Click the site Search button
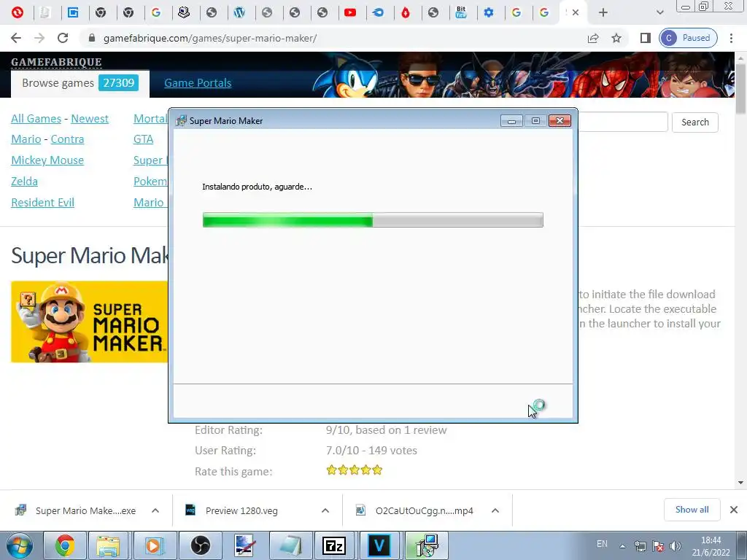Image resolution: width=747 pixels, height=560 pixels. (x=694, y=122)
